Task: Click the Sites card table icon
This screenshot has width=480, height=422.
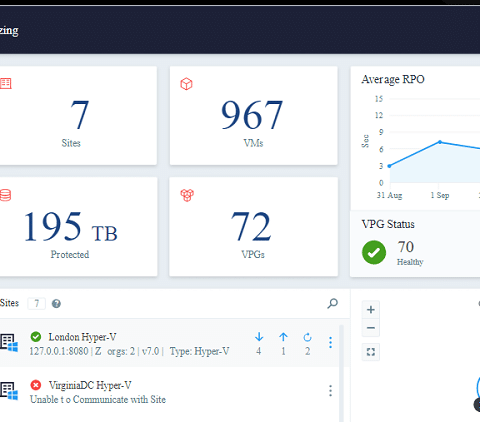Action: [6, 83]
